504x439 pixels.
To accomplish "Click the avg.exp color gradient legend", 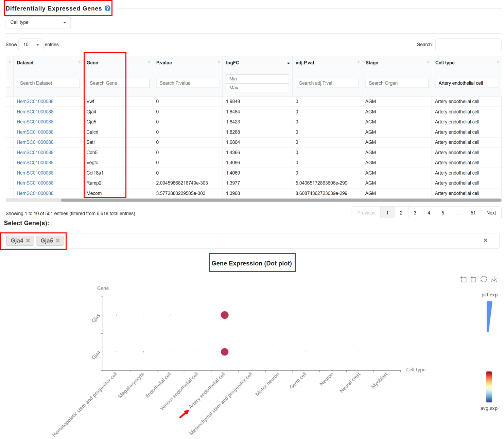I will pyautogui.click(x=489, y=387).
